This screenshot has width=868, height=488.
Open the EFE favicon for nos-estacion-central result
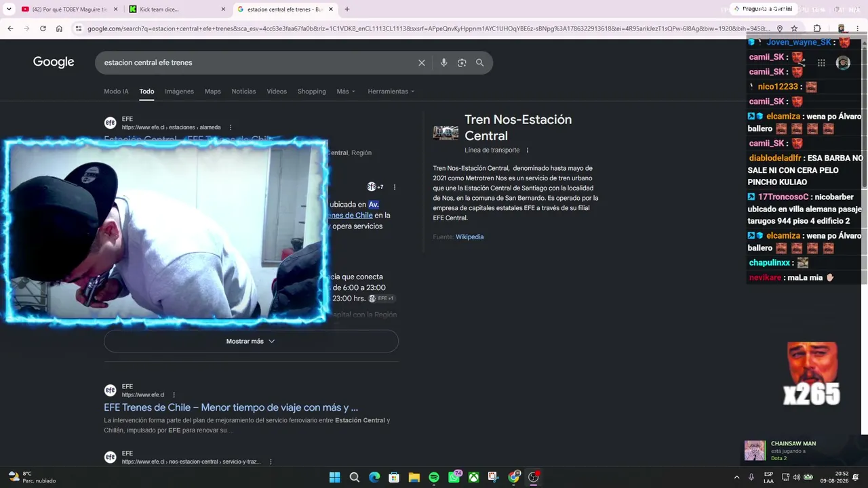[110, 457]
